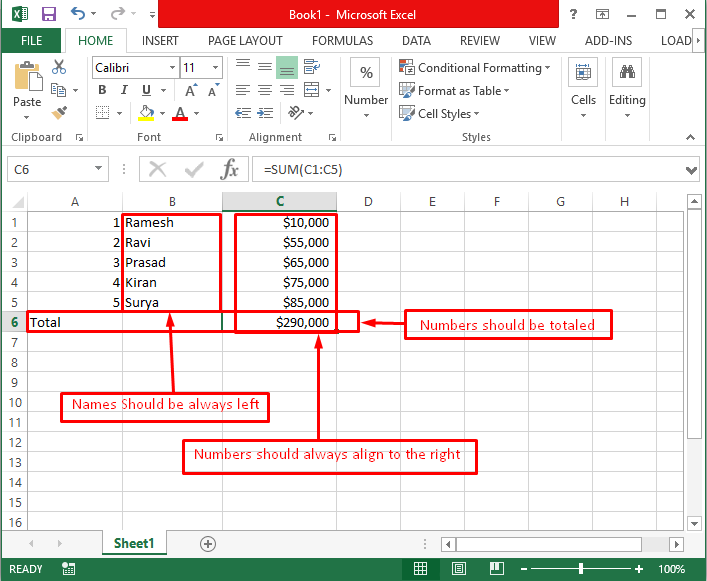
Task: Open Clipboard dialog launcher
Action: 79,137
